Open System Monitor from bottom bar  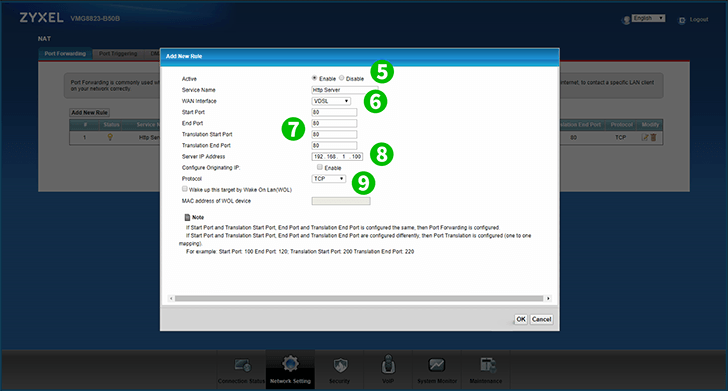coord(437,371)
